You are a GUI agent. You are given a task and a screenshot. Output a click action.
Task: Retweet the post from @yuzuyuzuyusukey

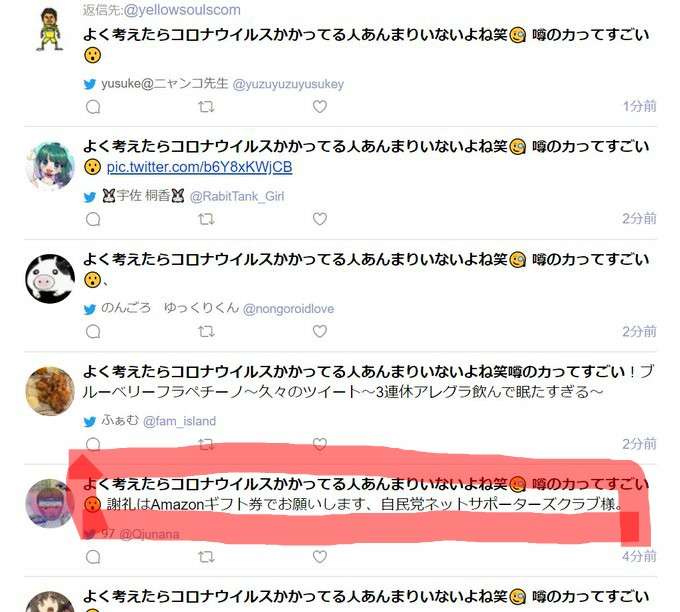[x=206, y=107]
